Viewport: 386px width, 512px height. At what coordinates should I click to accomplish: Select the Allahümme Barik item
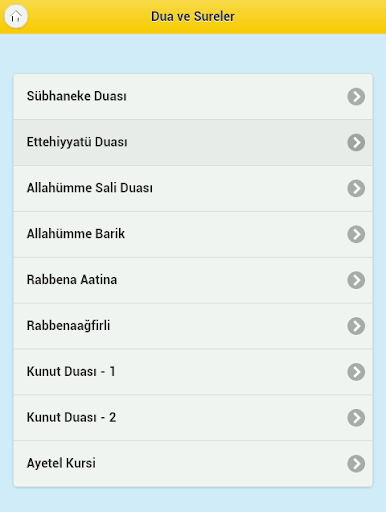[193, 234]
